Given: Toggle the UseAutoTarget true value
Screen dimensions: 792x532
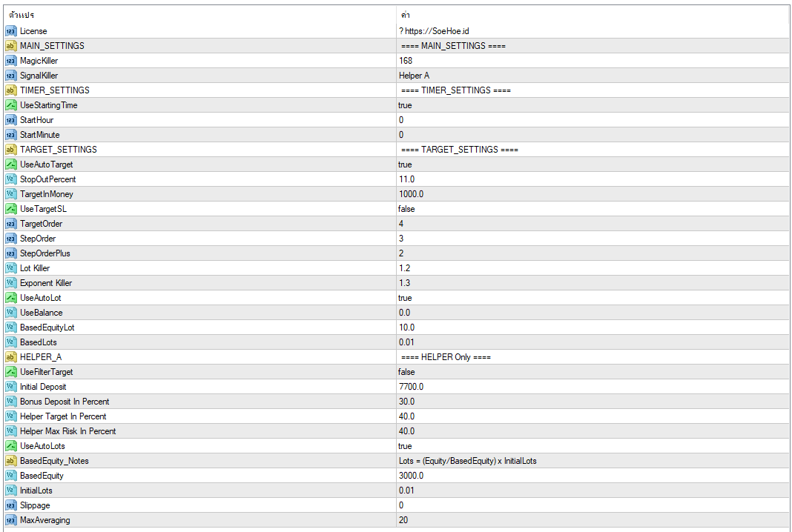Looking at the screenshot, I should point(405,164).
